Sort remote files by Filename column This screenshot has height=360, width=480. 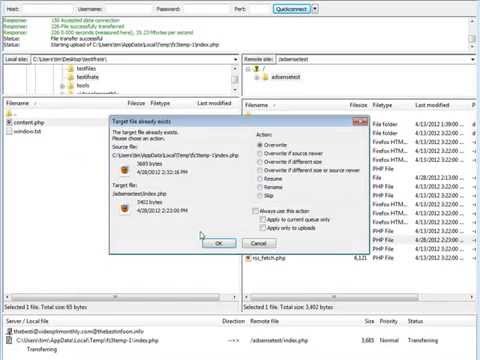pos(256,105)
